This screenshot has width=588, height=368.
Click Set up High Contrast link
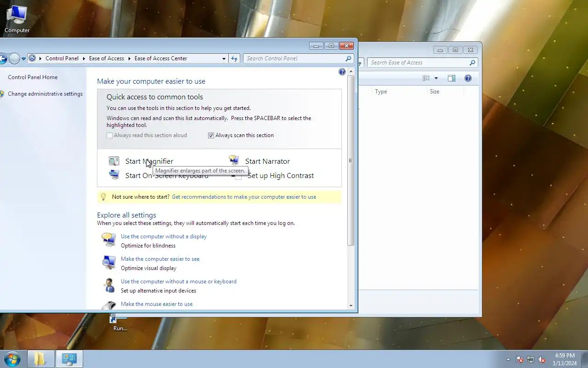pyautogui.click(x=281, y=175)
